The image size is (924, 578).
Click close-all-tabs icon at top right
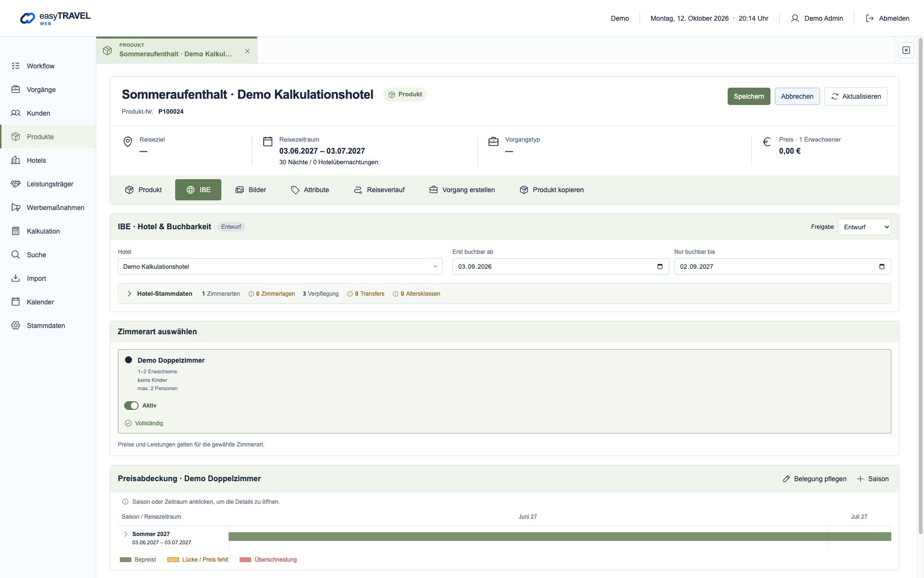pos(906,50)
